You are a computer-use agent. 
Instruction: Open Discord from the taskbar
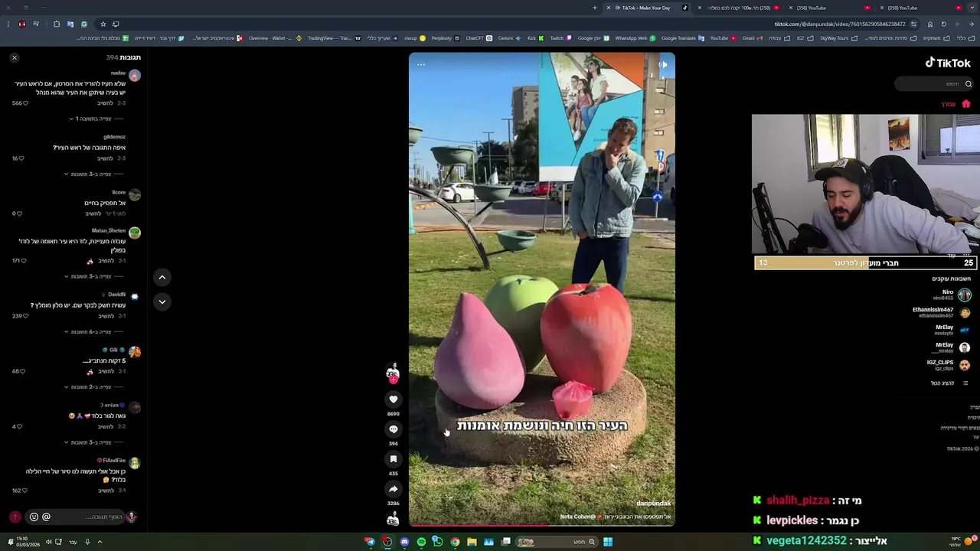(404, 542)
